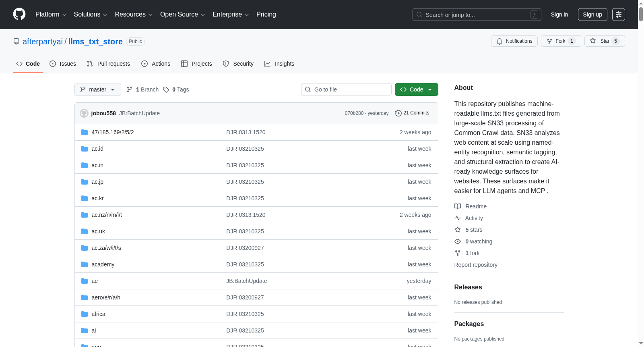This screenshot has width=644, height=347.
Task: Open commit hash 070b280
Action: 354,113
